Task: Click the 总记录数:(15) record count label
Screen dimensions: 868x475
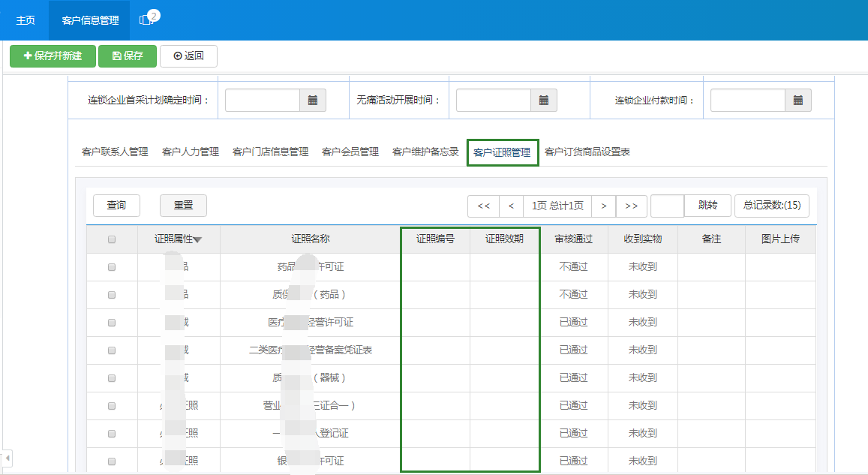Action: pyautogui.click(x=772, y=206)
